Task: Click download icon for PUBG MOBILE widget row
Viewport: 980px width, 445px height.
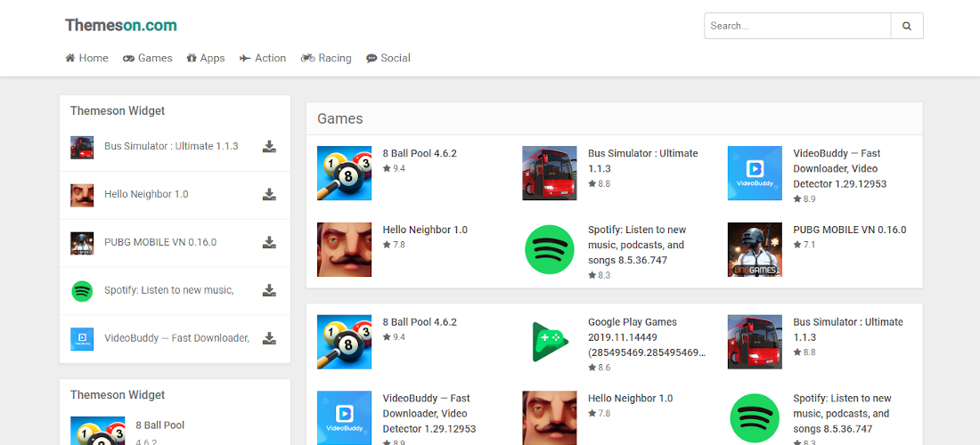Action: [x=269, y=243]
